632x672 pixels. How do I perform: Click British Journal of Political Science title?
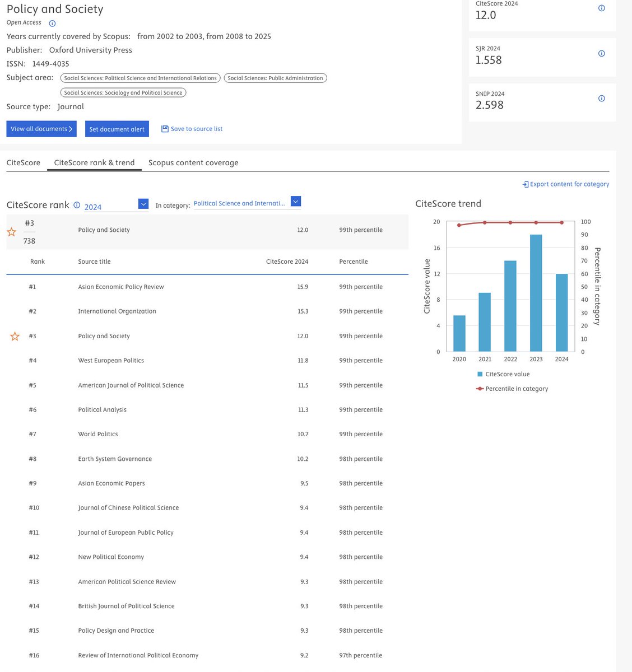coord(127,606)
